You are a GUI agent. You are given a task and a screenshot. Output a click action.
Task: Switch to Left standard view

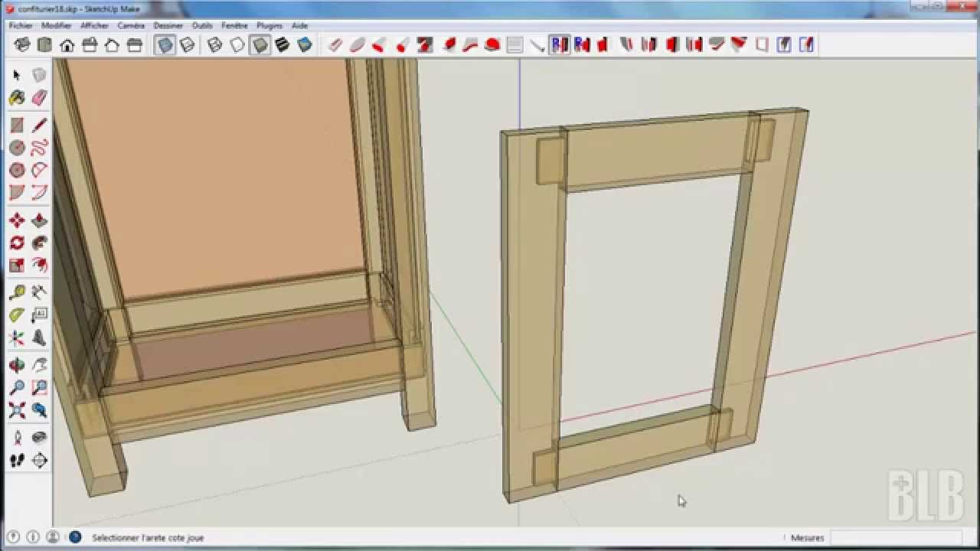(135, 45)
